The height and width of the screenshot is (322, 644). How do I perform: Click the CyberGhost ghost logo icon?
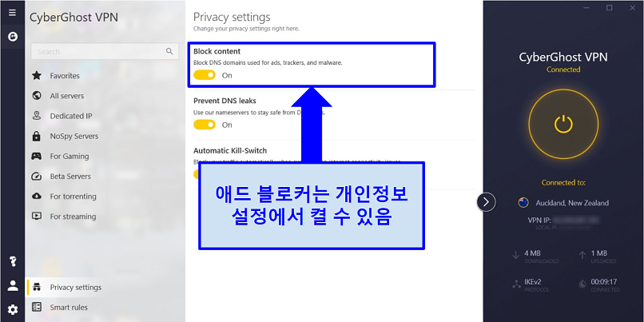13,37
